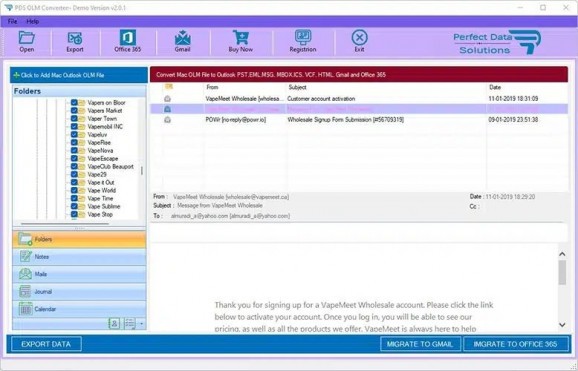Select the Vape Time folder
The height and width of the screenshot is (371, 578).
100,198
